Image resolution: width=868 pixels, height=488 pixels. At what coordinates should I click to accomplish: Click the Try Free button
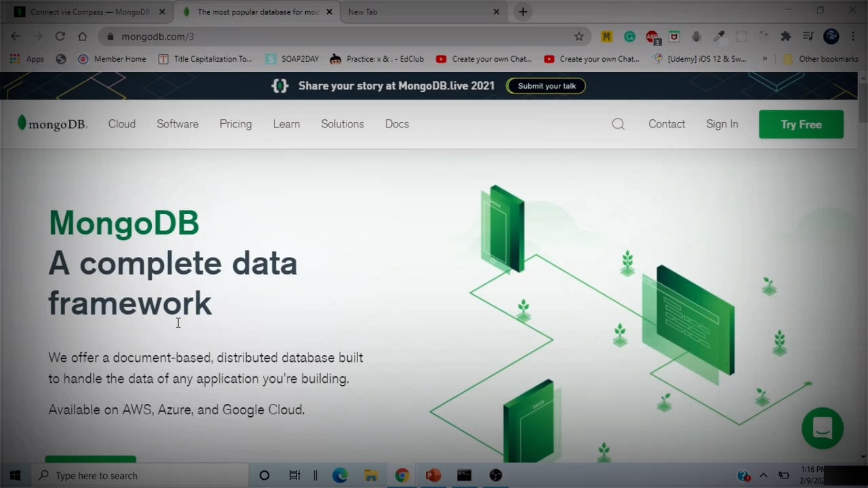(801, 124)
